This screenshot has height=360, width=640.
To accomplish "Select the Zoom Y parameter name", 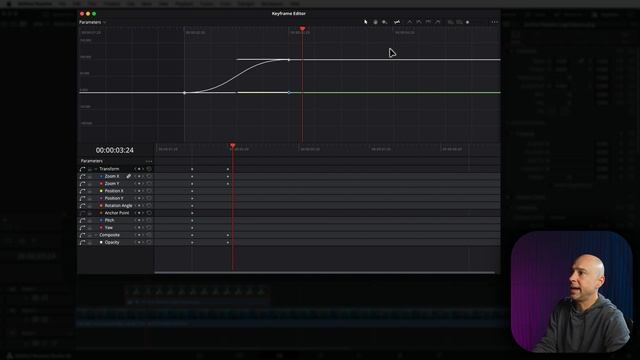I will tap(112, 184).
